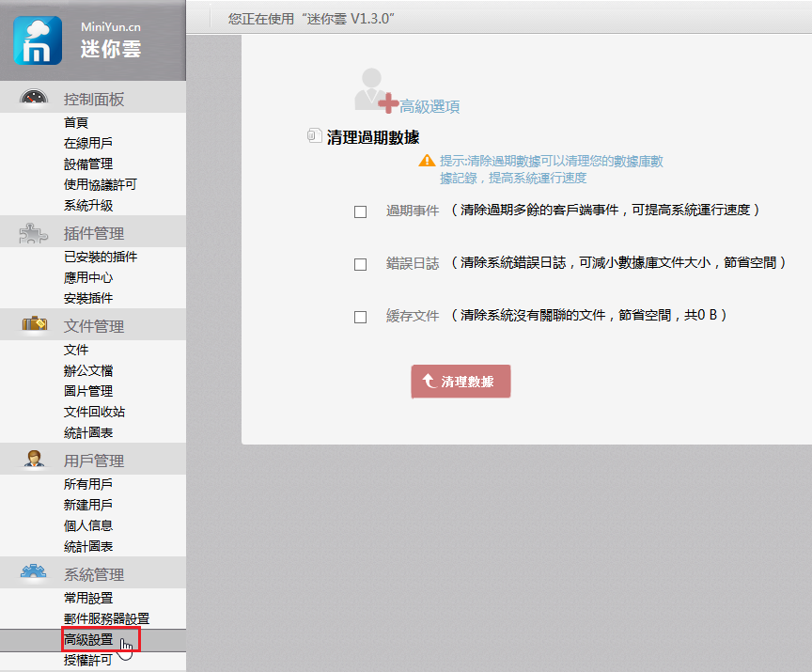Click the dashboard gauge icon beside 控制面板
Viewport: 812px width, 672px height.
[x=34, y=98]
